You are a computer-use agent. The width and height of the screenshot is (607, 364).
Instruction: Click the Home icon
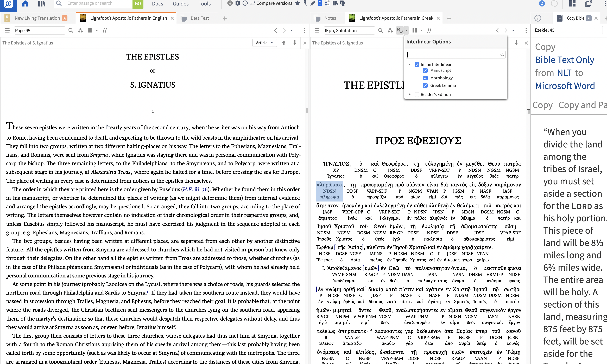click(25, 3)
